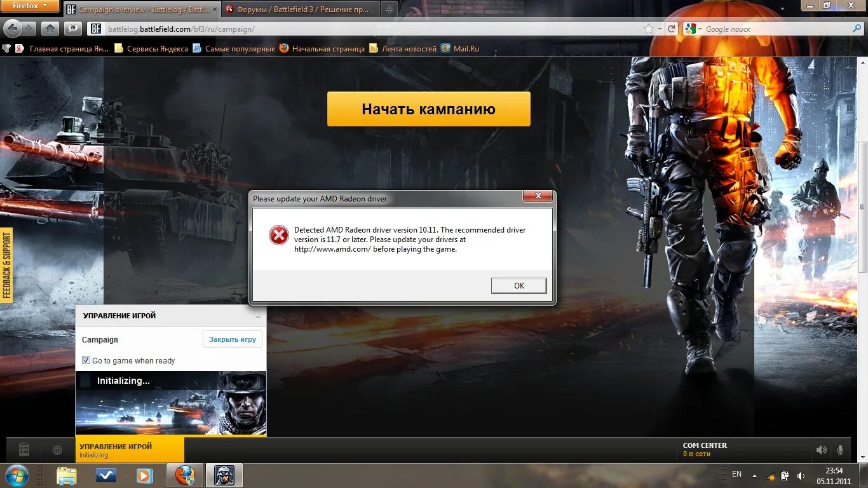This screenshot has height=488, width=868.
Task: Click the Начать кампанию button
Action: pos(428,109)
